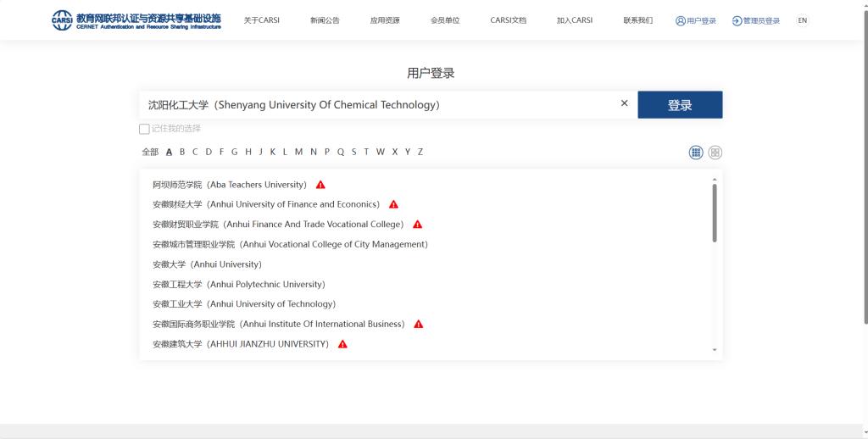Click warning icon next to Anhui University of Finance and Economics

pyautogui.click(x=393, y=205)
